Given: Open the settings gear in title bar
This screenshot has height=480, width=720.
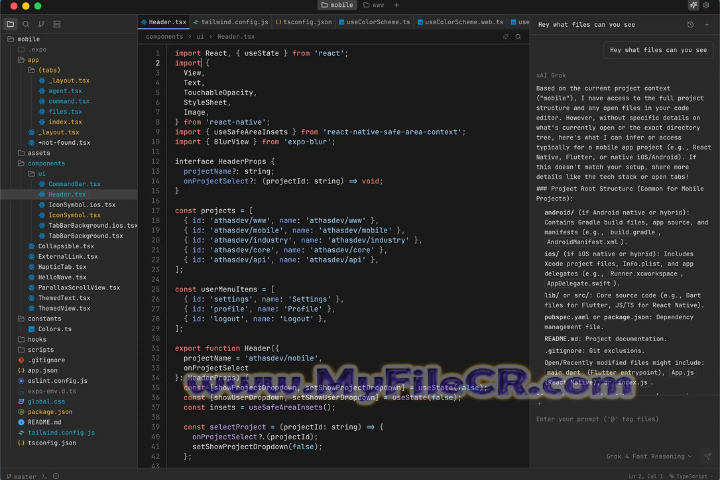Looking at the screenshot, I should coord(707,5).
